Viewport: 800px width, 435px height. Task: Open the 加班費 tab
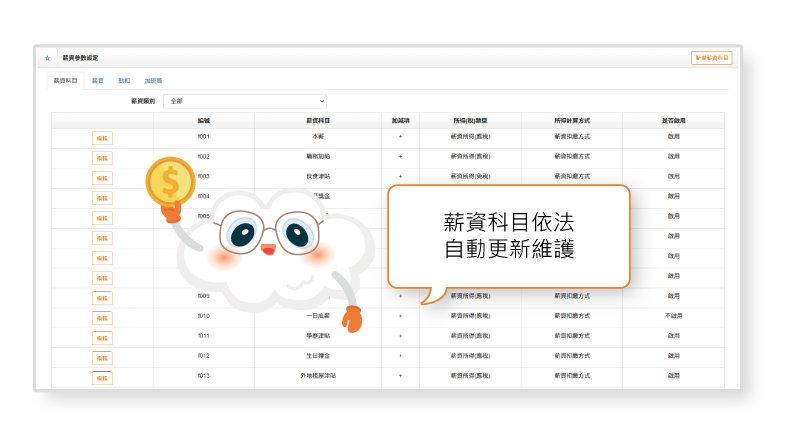click(x=153, y=81)
